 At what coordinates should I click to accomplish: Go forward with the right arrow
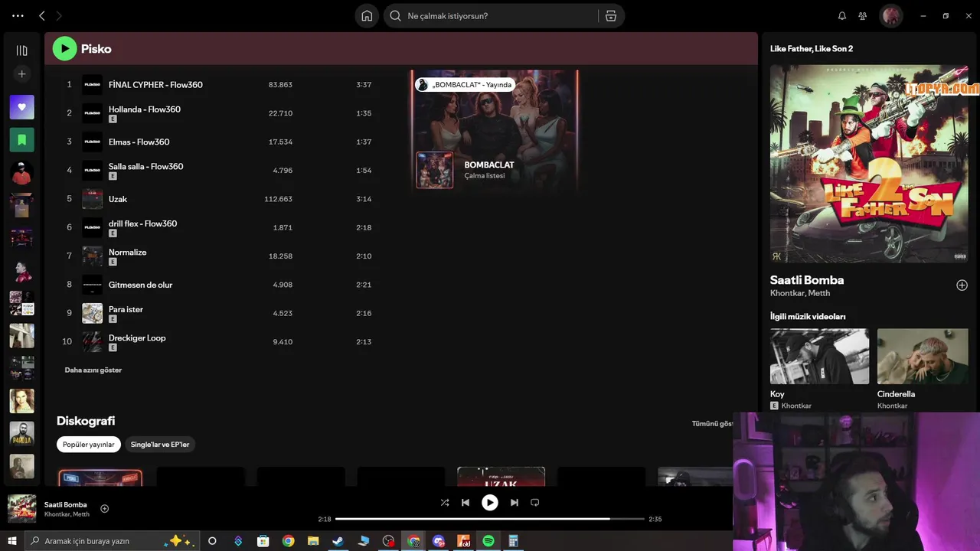[59, 15]
